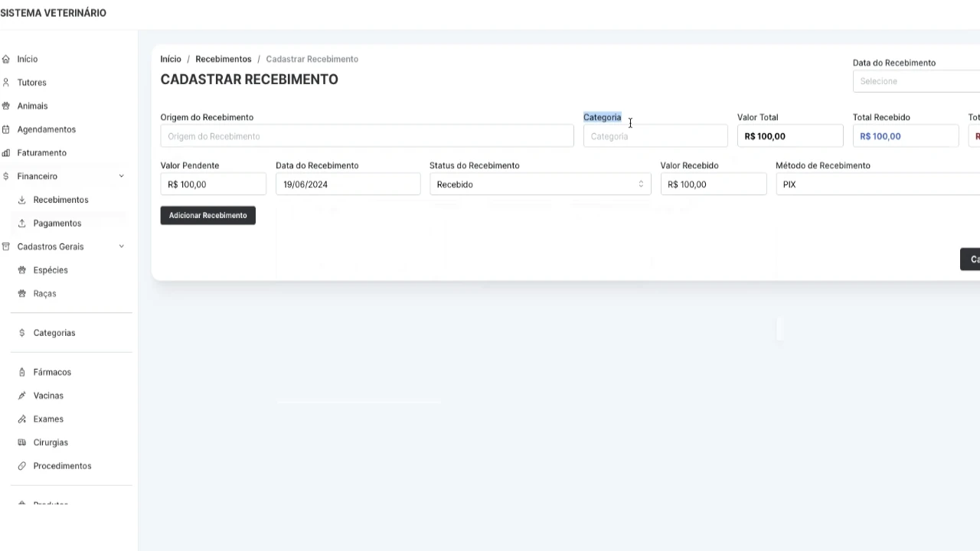Click the home icon beside Início
This screenshot has height=551, width=980.
[x=6, y=59]
